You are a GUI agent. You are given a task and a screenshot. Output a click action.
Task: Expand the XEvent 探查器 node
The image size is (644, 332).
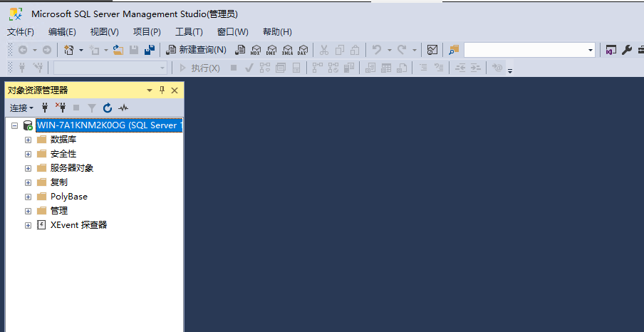(28, 225)
